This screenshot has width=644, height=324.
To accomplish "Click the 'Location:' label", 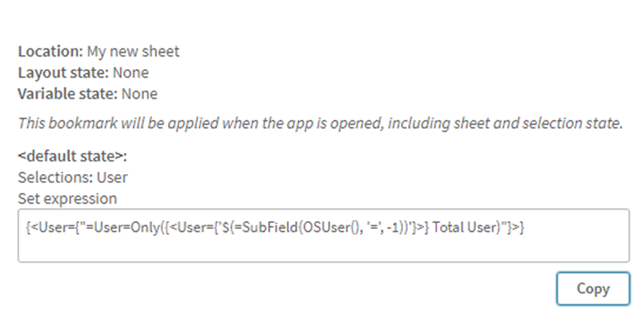I will (50, 52).
